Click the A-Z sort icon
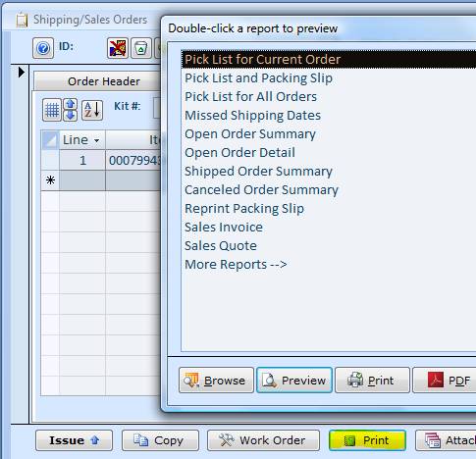This screenshot has width=476, height=459. coord(92,110)
